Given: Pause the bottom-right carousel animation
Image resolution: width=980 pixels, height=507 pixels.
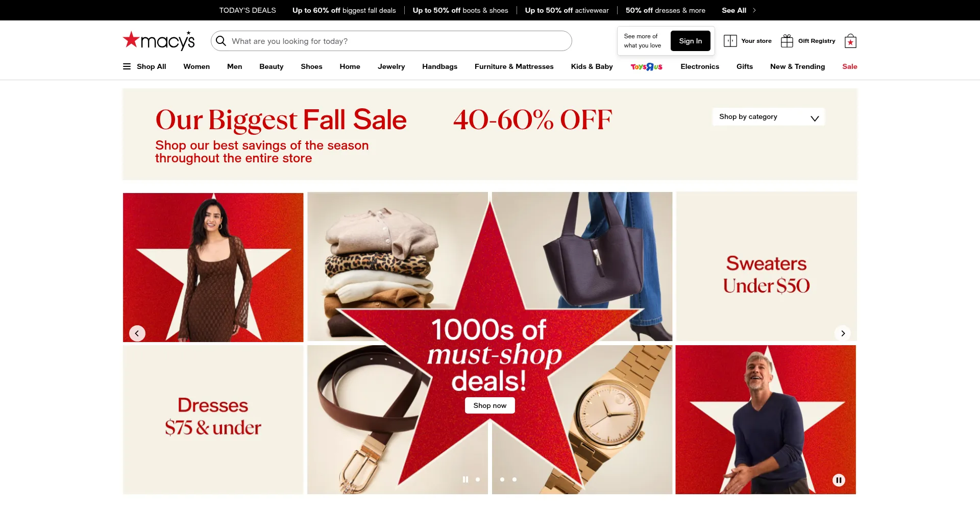Looking at the screenshot, I should coord(839,480).
